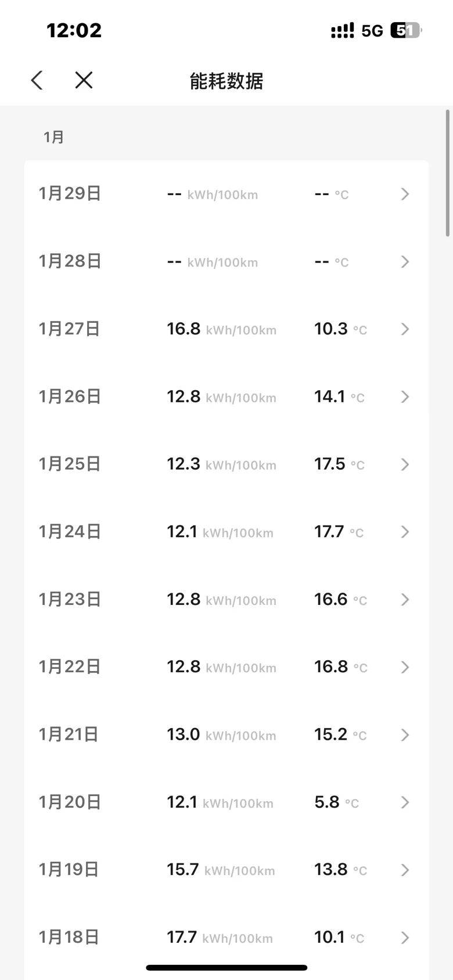
Task: Select the 1月21日 date row
Action: pos(227,734)
